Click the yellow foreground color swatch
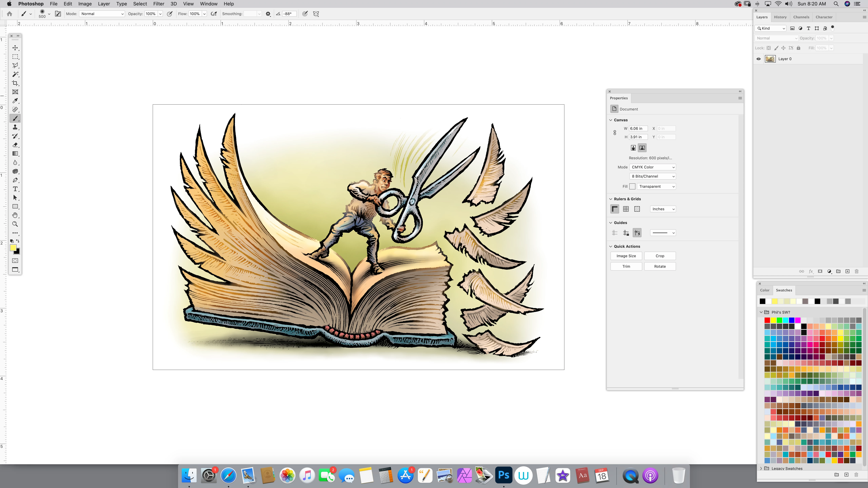868x488 pixels. point(13,248)
